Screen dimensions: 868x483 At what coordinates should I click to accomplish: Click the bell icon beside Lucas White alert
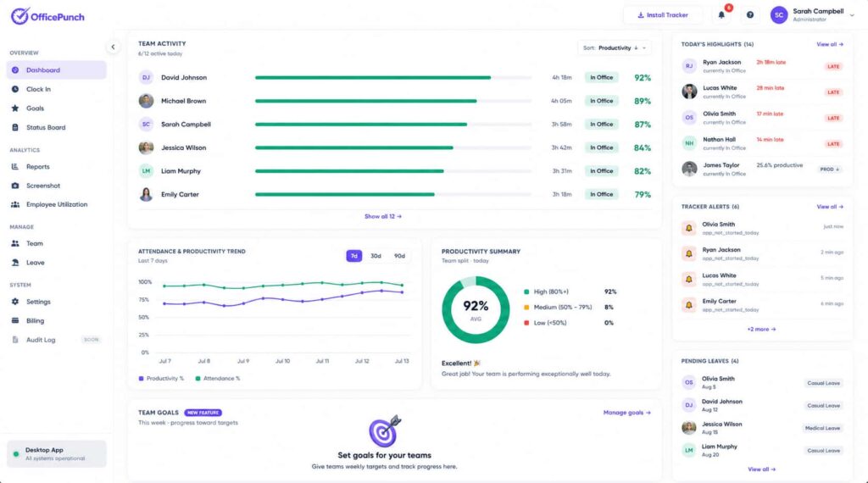click(x=688, y=280)
